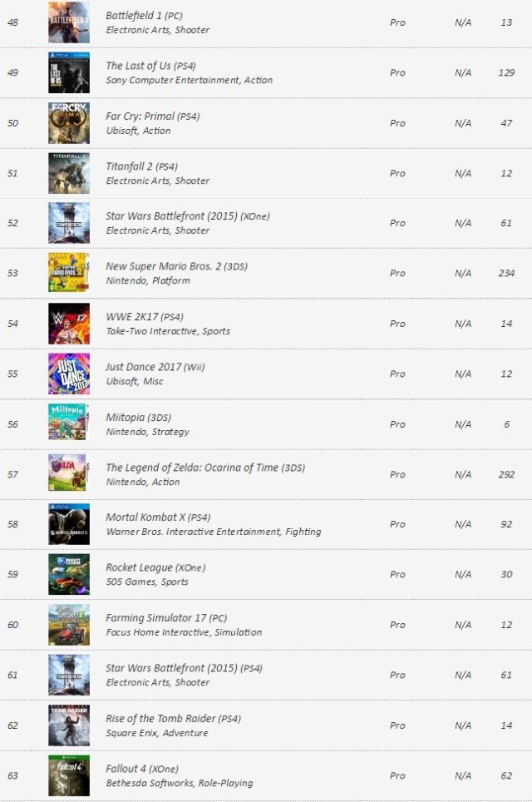Open Rise of the Tomb Raider (PS4)

(173, 719)
